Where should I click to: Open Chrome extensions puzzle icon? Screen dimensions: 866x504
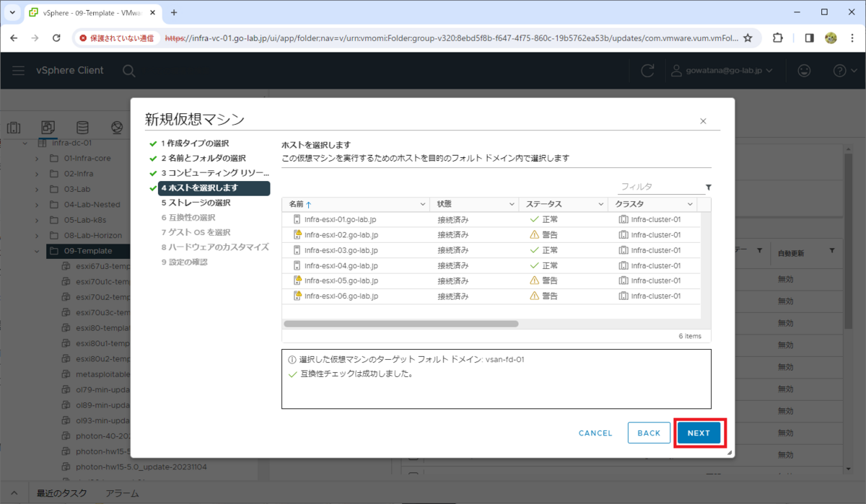777,38
